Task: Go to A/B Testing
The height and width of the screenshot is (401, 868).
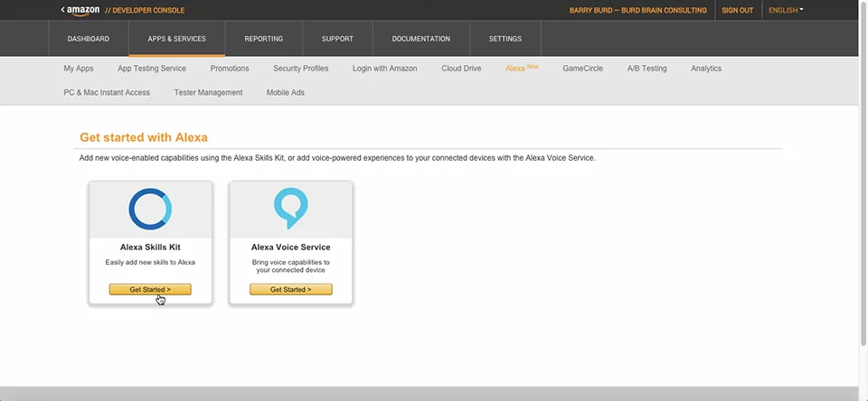Action: click(646, 69)
